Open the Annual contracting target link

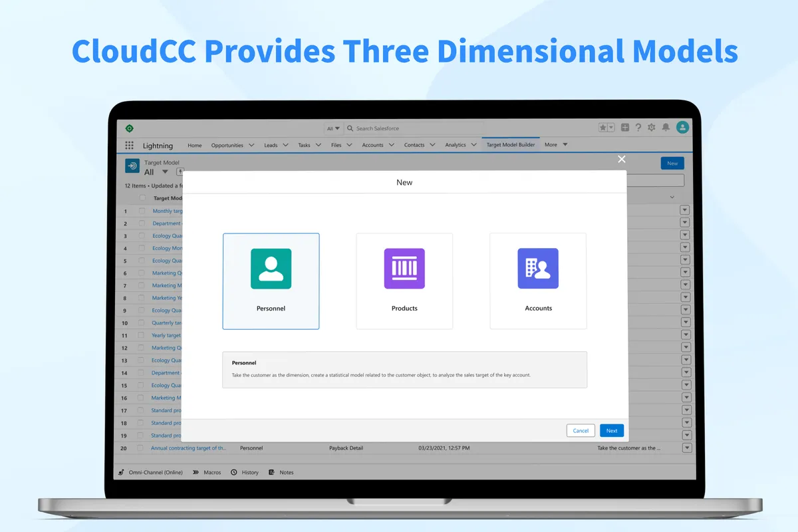pos(189,448)
